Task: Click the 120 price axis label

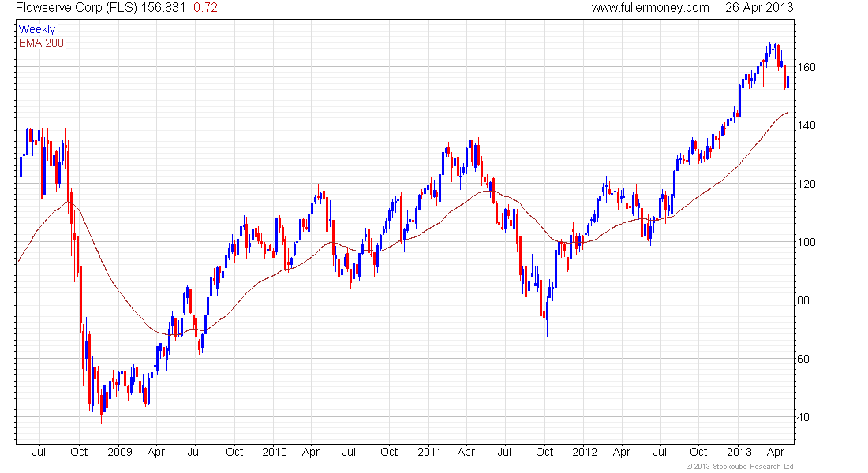Action: [x=806, y=184]
